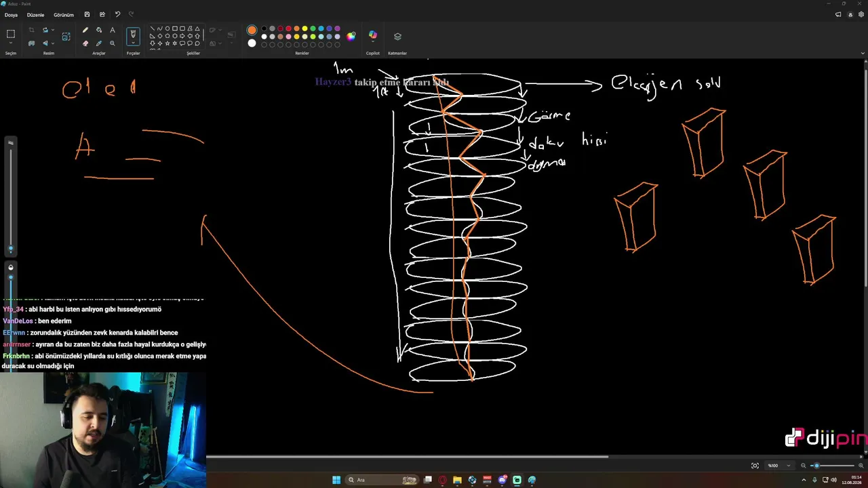Select the Color picker eyedropper tool
This screenshot has width=868, height=488.
coord(99,43)
